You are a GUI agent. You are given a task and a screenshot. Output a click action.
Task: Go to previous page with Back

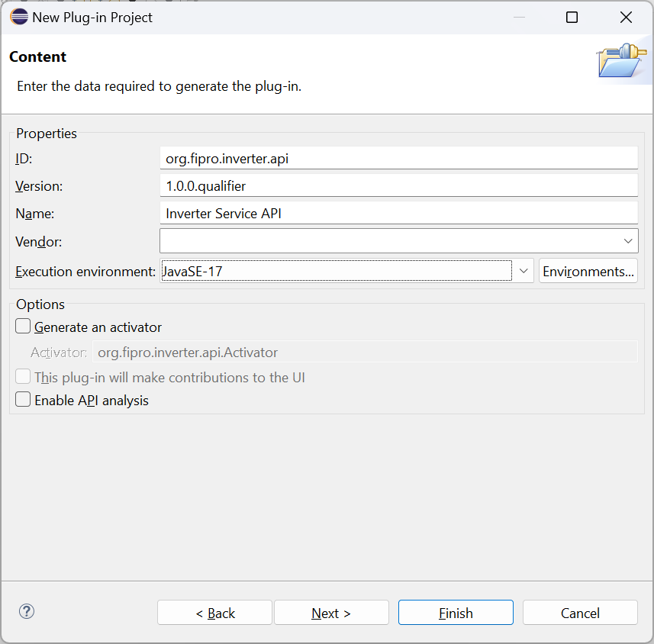(x=214, y=613)
